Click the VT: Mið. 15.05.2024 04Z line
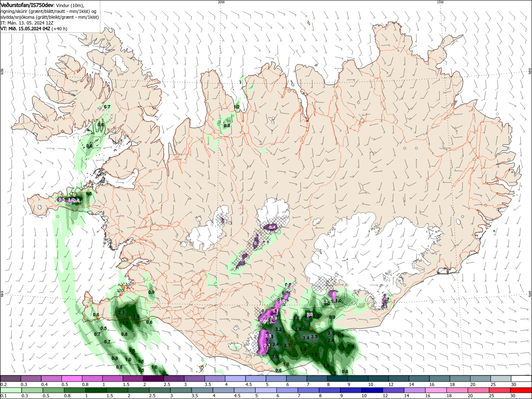532x399 pixels. pyautogui.click(x=34, y=29)
